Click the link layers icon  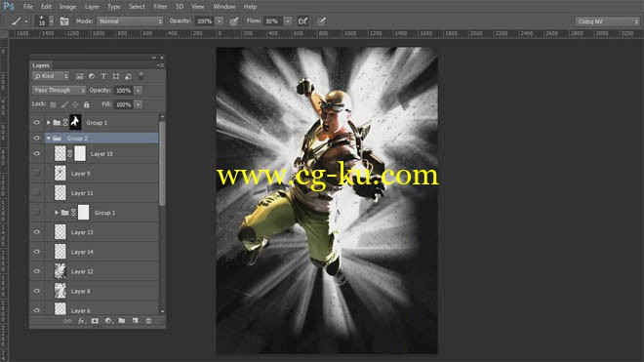[x=67, y=321]
